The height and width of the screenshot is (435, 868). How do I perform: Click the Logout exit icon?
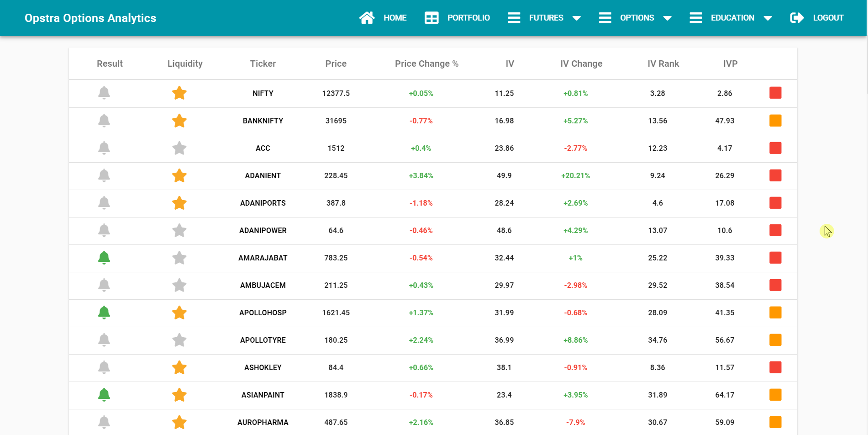pos(797,18)
